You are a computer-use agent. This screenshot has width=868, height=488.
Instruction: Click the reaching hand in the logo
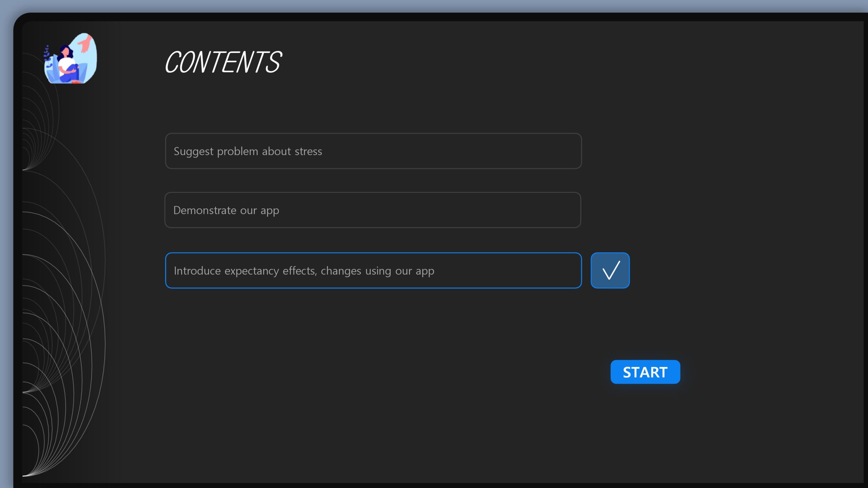point(85,44)
